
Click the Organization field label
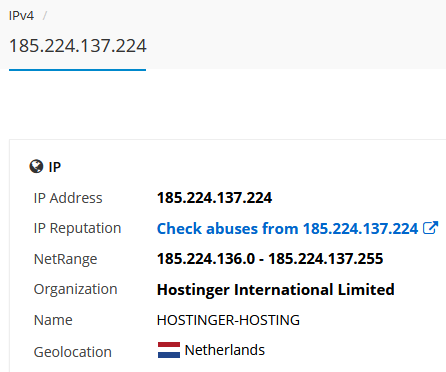[x=75, y=289]
